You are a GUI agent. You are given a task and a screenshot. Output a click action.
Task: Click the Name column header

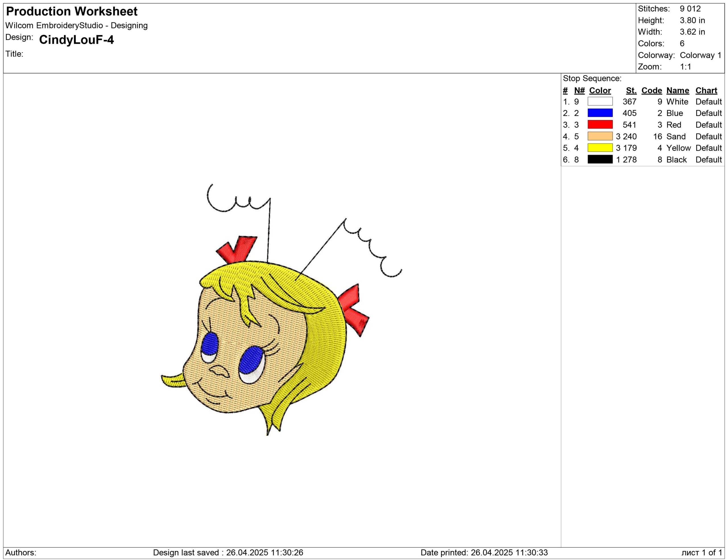[677, 90]
